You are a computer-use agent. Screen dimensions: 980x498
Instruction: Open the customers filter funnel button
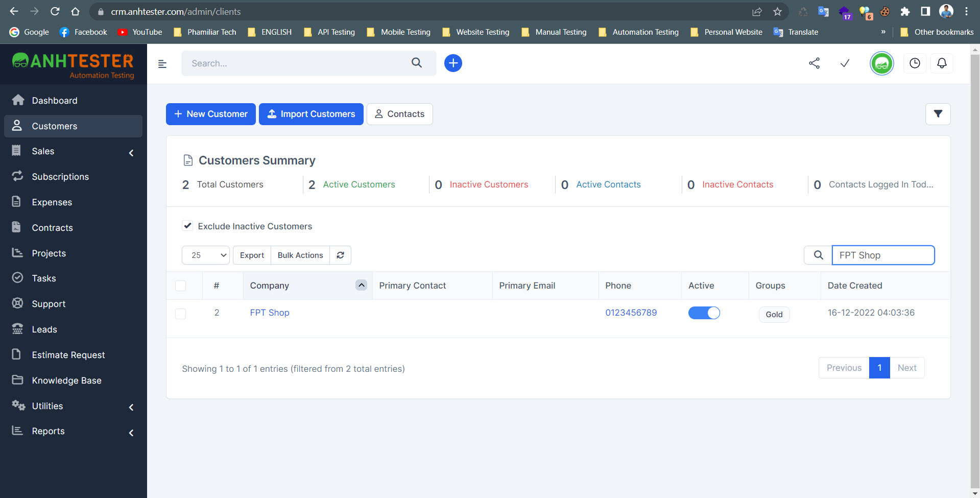938,114
